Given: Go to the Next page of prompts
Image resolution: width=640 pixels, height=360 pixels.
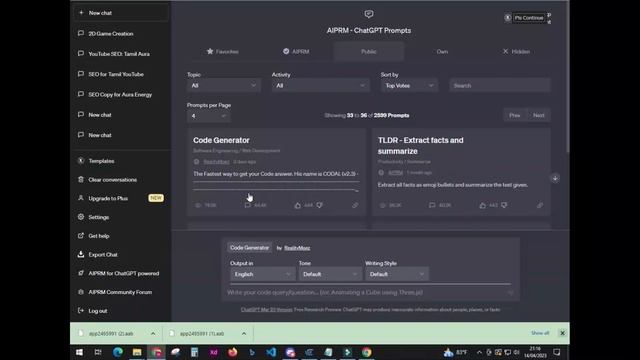Looking at the screenshot, I should coord(538,116).
